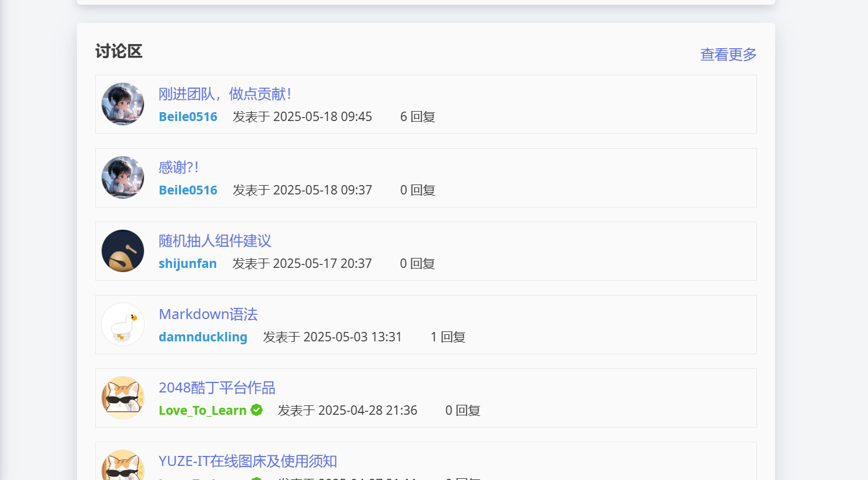Click the avatar beside 刚进团队，做点贡献！ post
868x480 pixels.
(123, 104)
